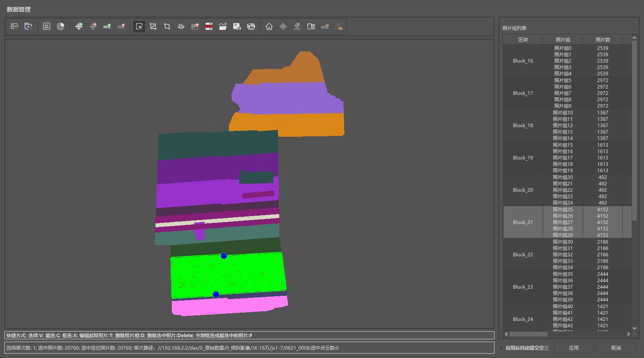Screen dimensions: 644x358
Task: Enable 应用后自动提交空三 checkbox
Action: click(x=501, y=348)
